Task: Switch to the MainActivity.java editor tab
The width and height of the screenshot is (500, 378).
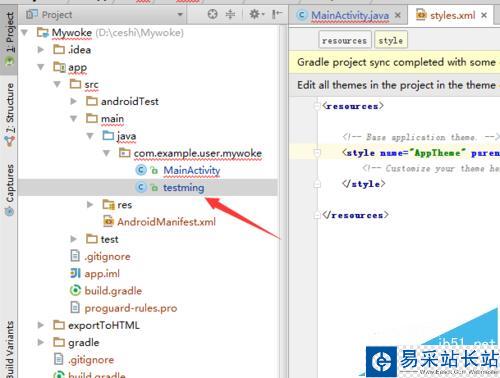Action: 349,15
